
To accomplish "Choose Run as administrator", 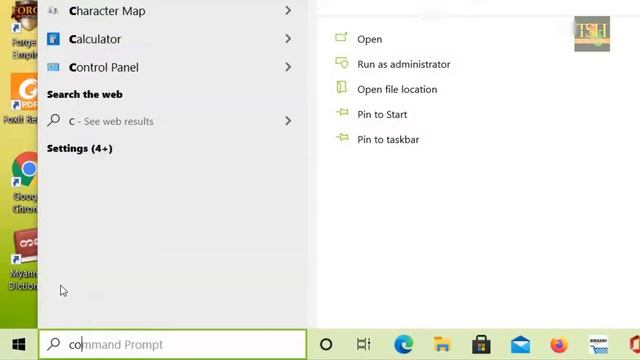I will coord(404,64).
